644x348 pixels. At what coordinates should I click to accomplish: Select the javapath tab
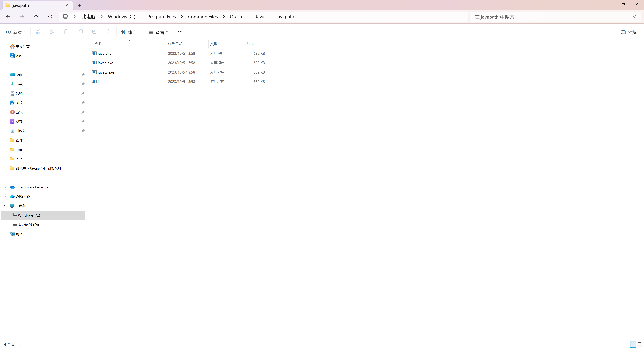(x=38, y=5)
